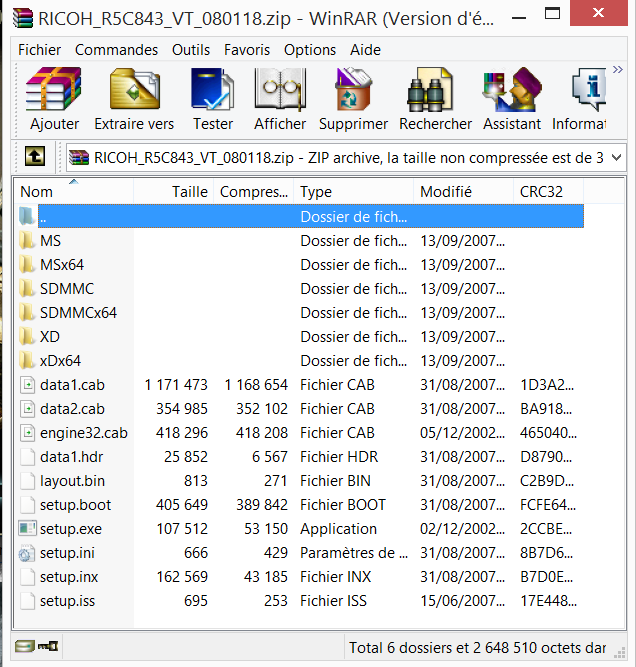Click size value 1 171 473
The width and height of the screenshot is (636, 667).
176,385
